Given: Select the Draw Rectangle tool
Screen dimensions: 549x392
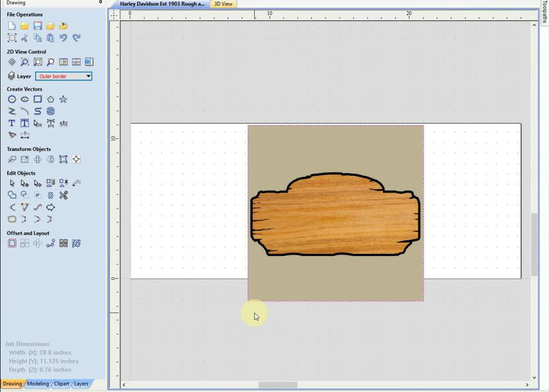Looking at the screenshot, I should [x=37, y=99].
